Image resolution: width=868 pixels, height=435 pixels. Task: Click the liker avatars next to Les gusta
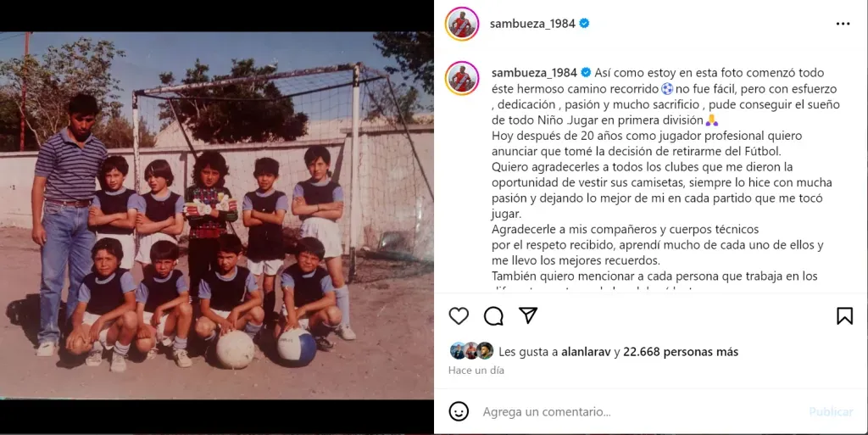point(471,351)
